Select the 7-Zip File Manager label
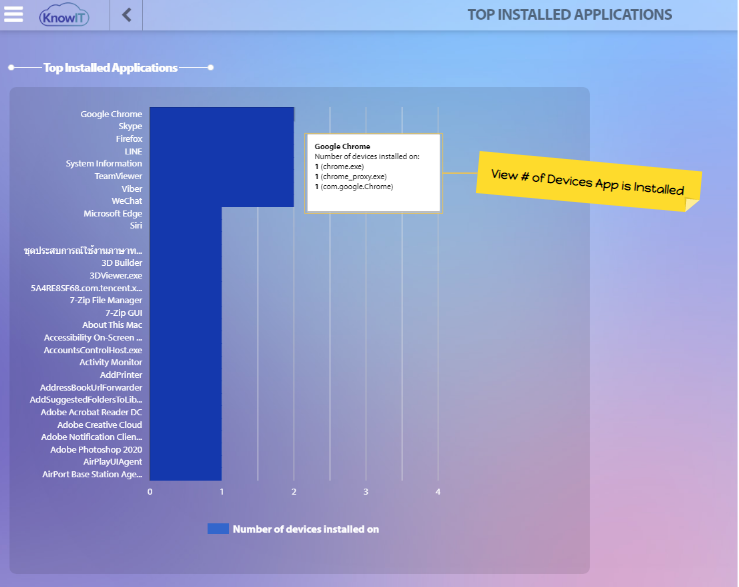 click(106, 300)
